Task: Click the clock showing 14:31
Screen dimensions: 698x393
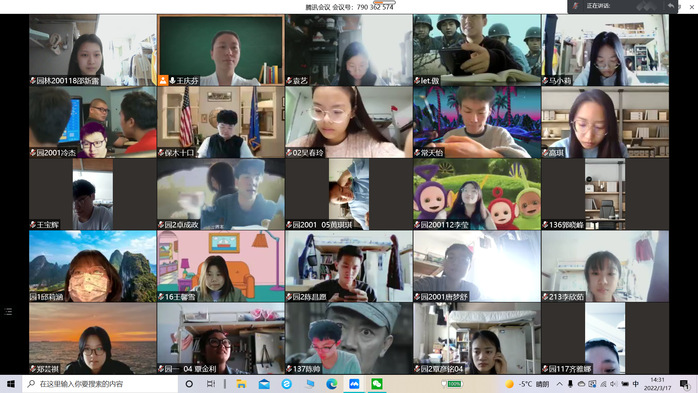Action: [657, 384]
